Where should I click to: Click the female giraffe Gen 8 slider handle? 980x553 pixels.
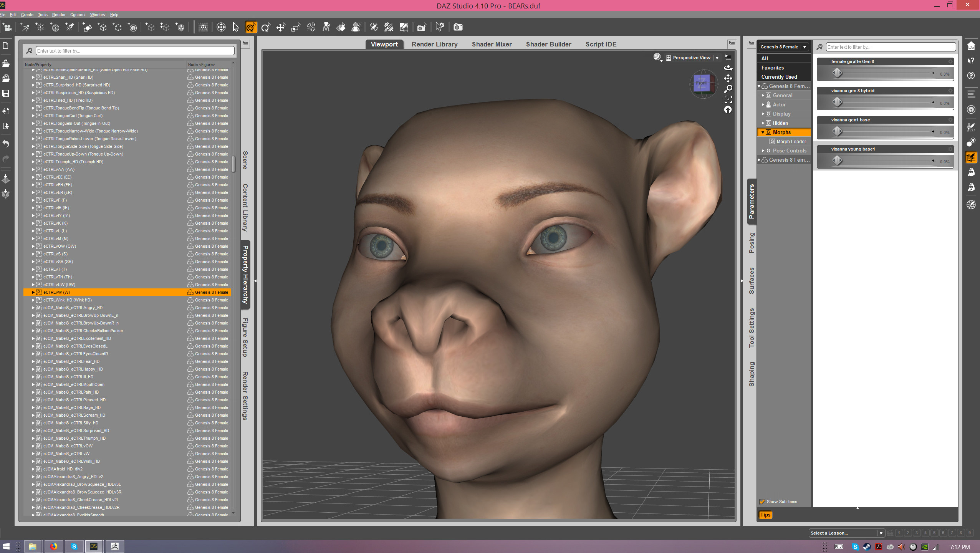[x=837, y=73]
